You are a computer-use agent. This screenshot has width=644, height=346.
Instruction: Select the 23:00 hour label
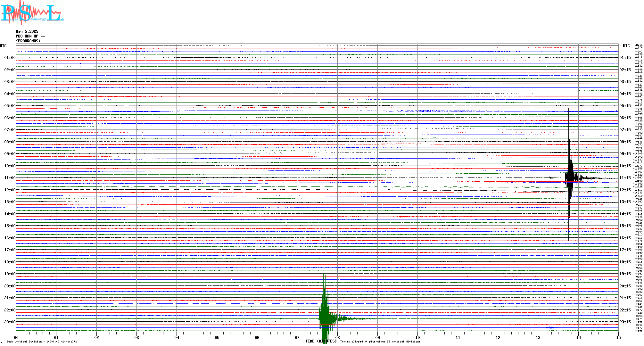click(x=10, y=322)
